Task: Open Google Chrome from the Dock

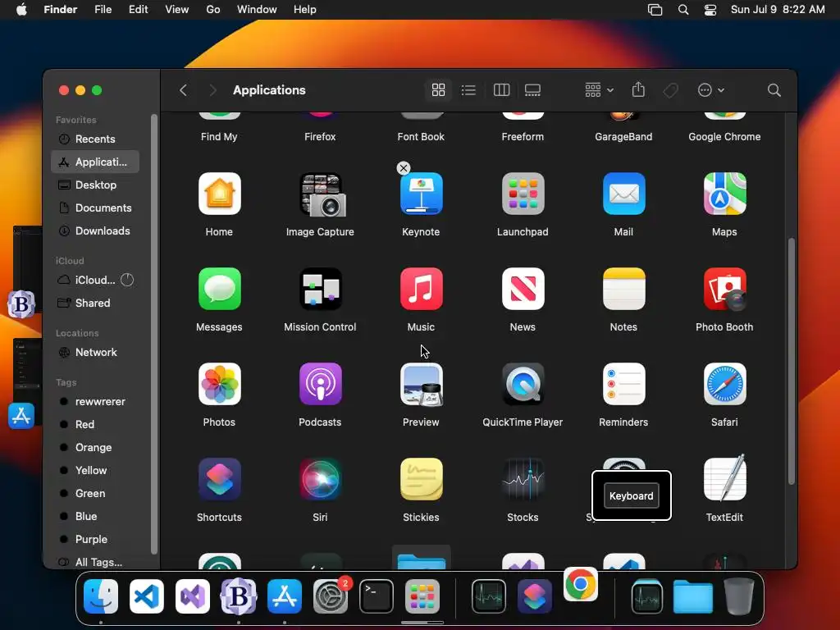Action: point(581,584)
